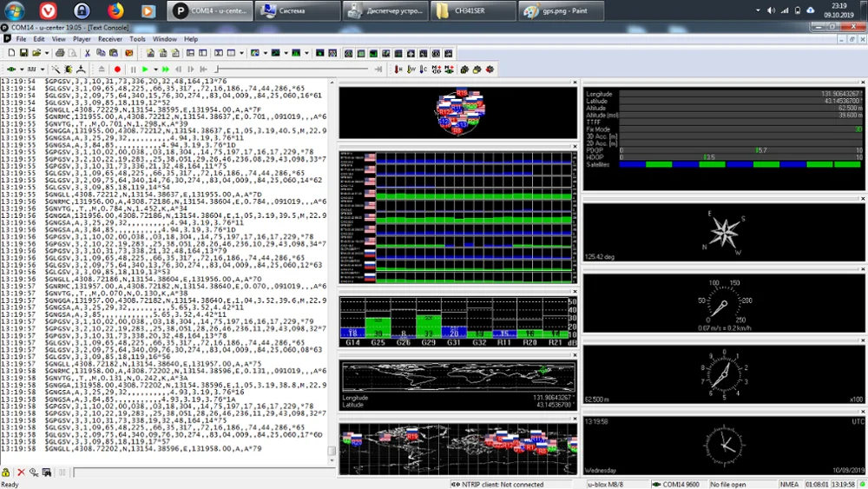Switch to the Система taskbar window
The height and width of the screenshot is (489, 868).
(298, 10)
